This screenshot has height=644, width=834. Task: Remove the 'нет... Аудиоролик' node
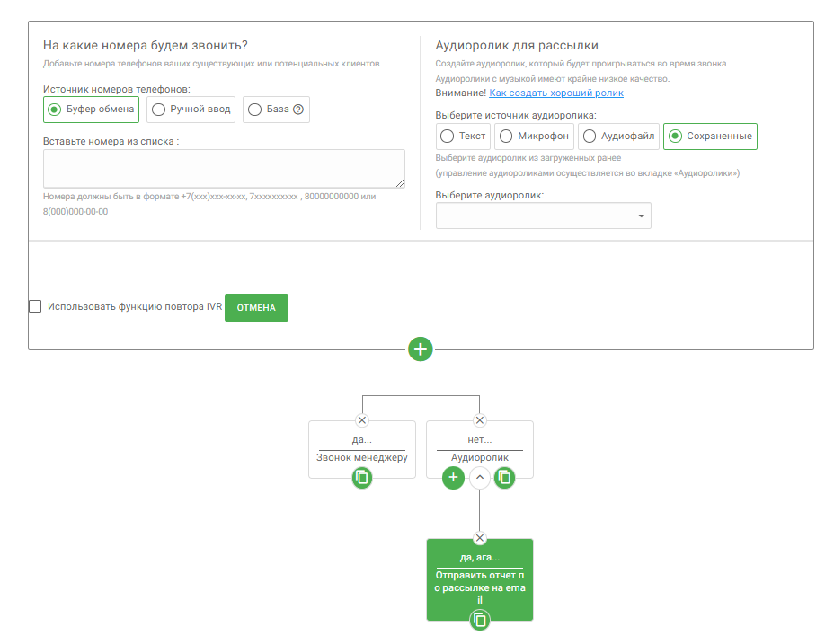pos(479,420)
